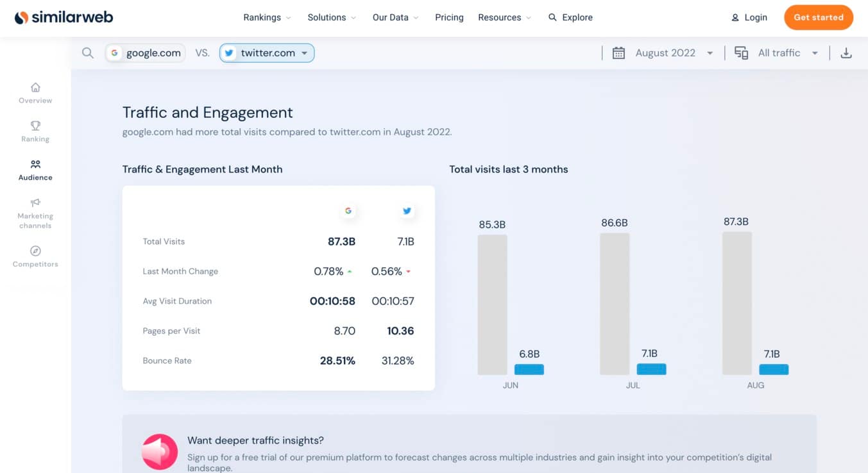Open the calendar icon next to August 2022
The height and width of the screenshot is (473, 868).
point(618,53)
